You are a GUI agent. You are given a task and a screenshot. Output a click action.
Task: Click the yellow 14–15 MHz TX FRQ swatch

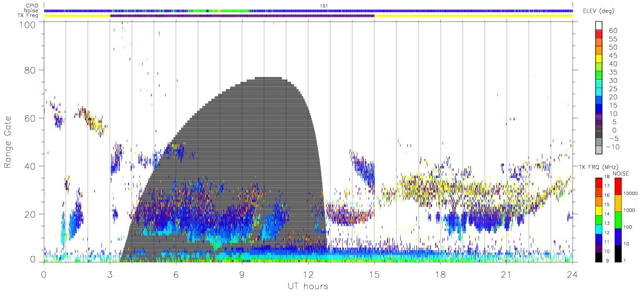[x=598, y=210]
